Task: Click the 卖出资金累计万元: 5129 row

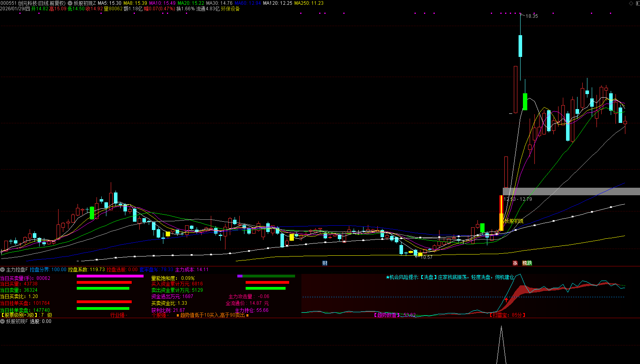Action: 177,290
